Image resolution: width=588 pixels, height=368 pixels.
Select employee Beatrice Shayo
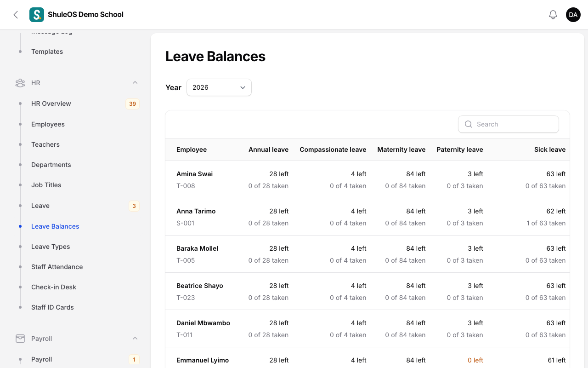(200, 286)
